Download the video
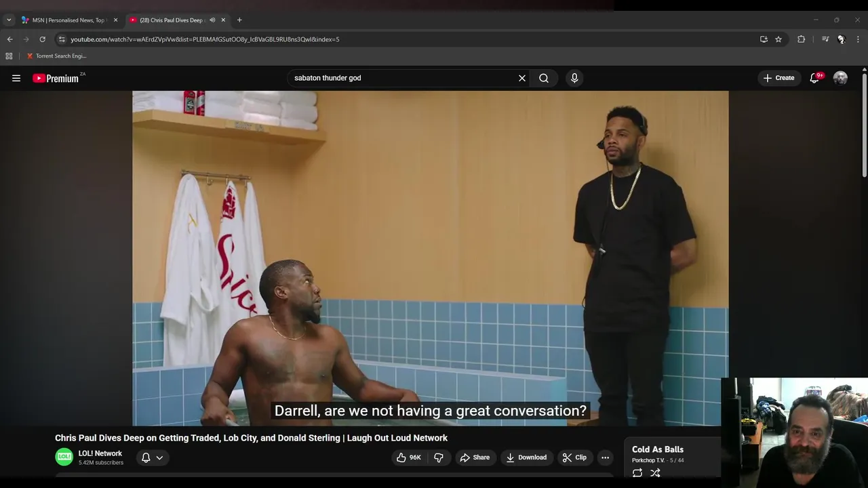868x488 pixels. click(x=526, y=457)
